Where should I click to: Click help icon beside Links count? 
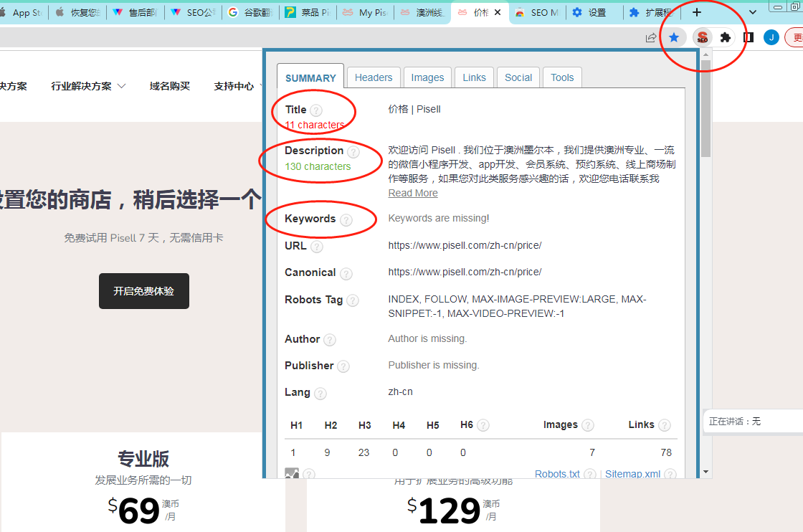tap(665, 425)
